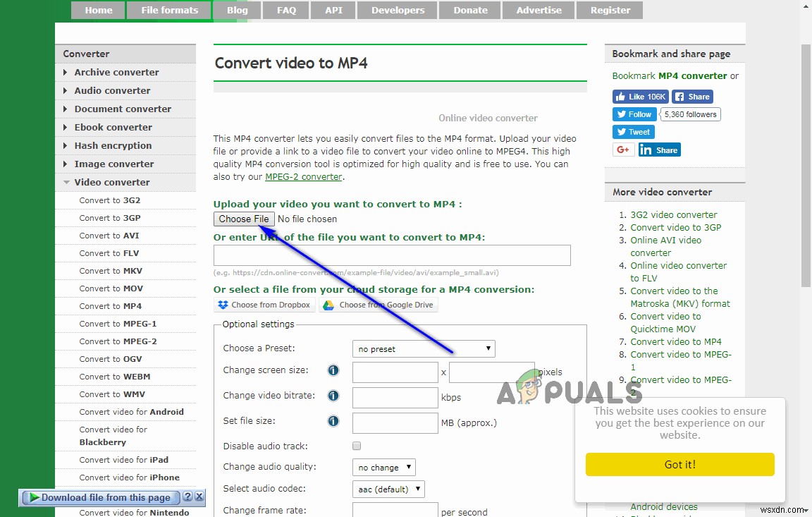
Task: Click the info icon beside Set file size
Action: pyautogui.click(x=333, y=421)
